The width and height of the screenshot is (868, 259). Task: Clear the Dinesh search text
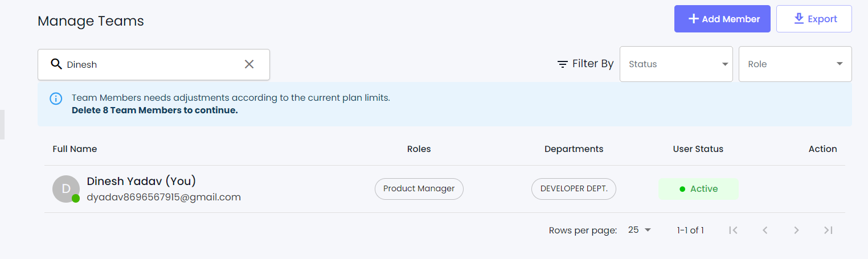pos(249,64)
